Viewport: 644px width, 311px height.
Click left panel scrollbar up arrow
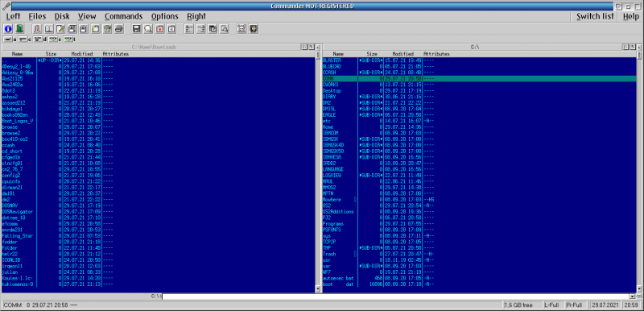coord(317,47)
